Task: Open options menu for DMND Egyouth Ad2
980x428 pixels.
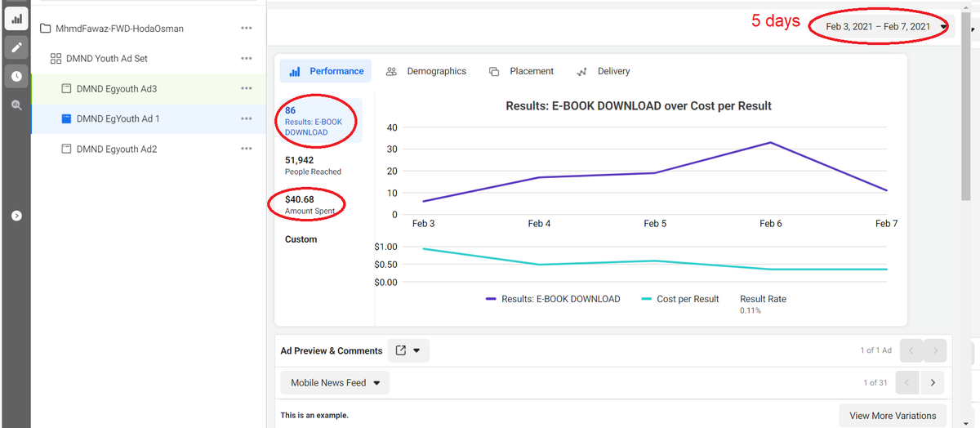Action: pyautogui.click(x=246, y=149)
